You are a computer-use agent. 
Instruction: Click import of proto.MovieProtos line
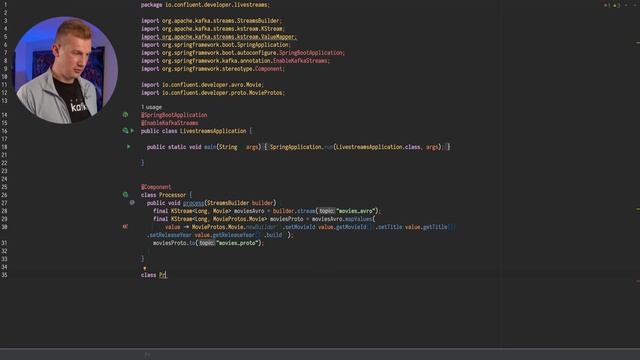click(x=213, y=93)
